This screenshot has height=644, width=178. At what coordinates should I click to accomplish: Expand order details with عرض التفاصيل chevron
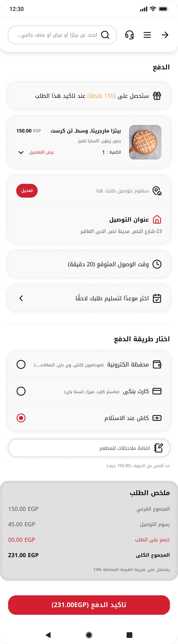(21, 153)
